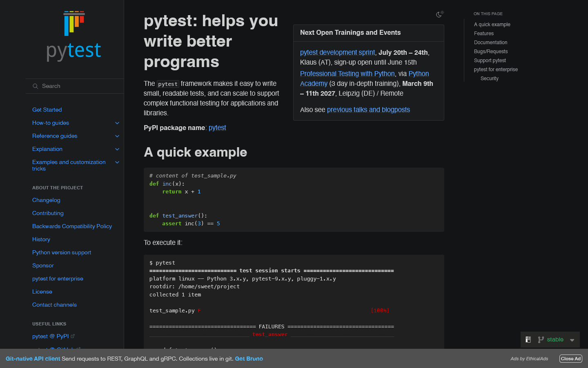Open Reference guides link
588x368 pixels.
click(55, 136)
